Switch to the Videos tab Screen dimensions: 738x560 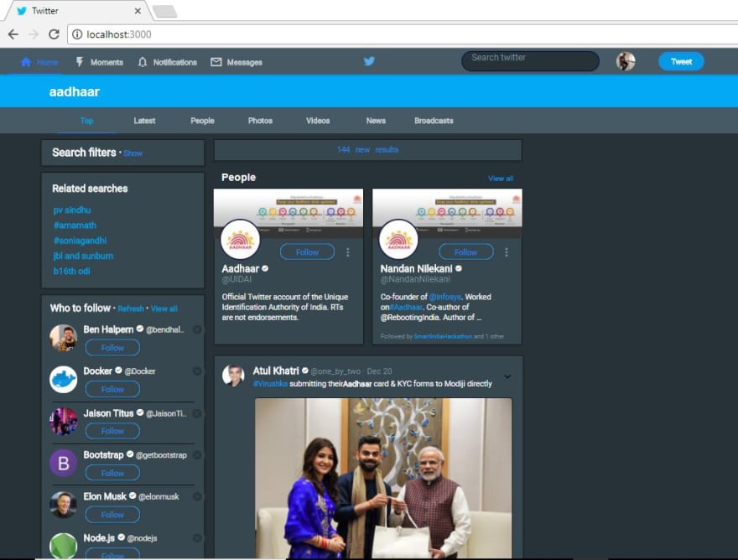coord(318,121)
